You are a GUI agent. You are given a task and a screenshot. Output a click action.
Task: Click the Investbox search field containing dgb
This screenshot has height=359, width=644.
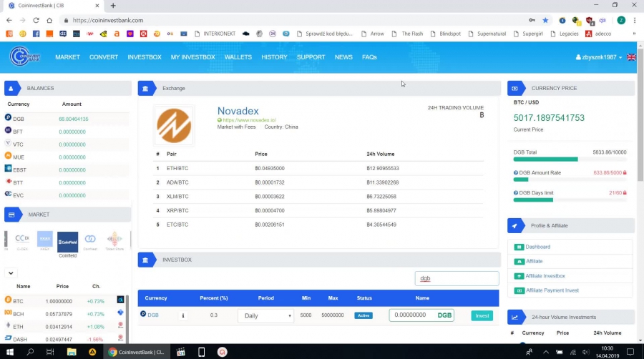(457, 278)
